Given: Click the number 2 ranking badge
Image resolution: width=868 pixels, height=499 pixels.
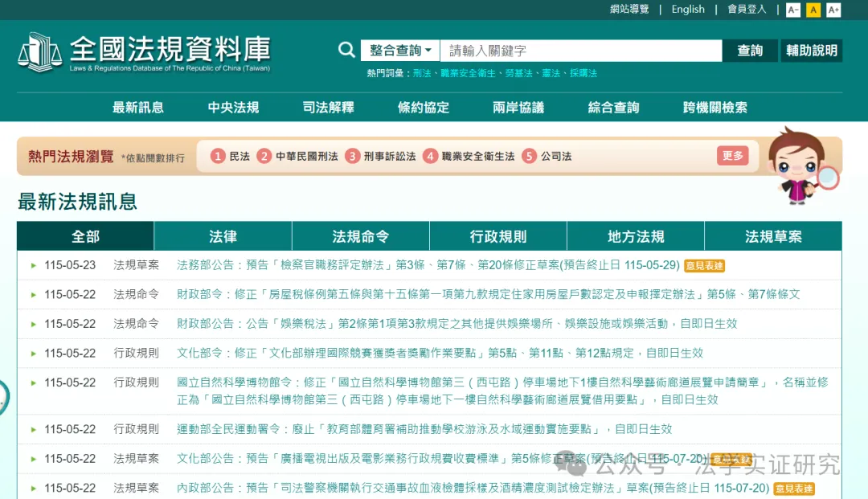Looking at the screenshot, I should (x=264, y=156).
